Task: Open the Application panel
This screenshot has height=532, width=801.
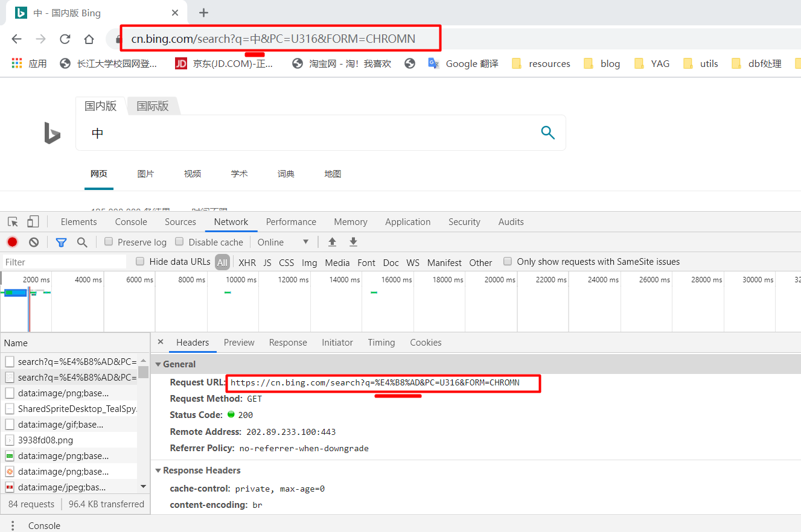Action: [408, 222]
